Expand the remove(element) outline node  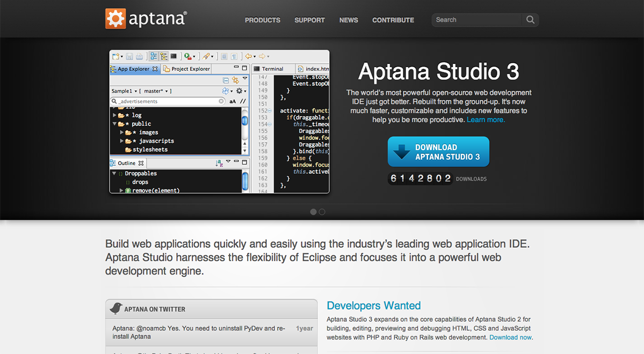click(121, 190)
